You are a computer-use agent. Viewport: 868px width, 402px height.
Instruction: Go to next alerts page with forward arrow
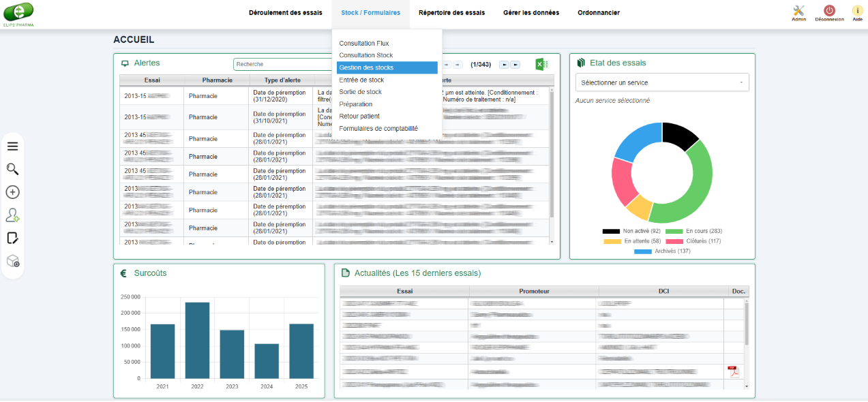click(x=504, y=64)
